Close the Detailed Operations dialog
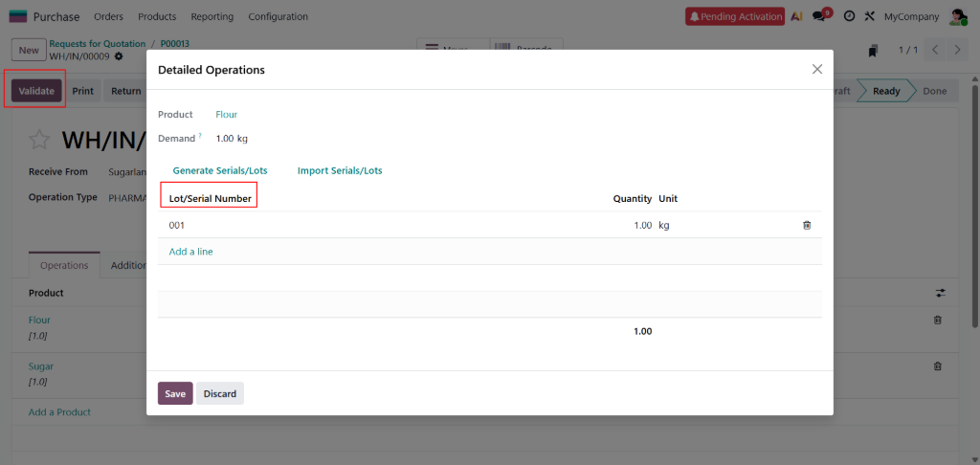Image resolution: width=980 pixels, height=465 pixels. (816, 69)
